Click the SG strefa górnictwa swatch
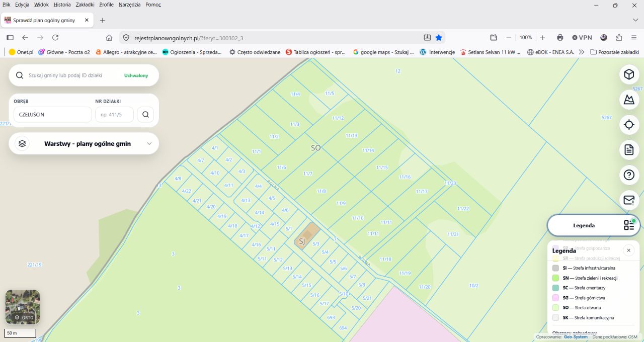644x342 pixels. pos(555,298)
